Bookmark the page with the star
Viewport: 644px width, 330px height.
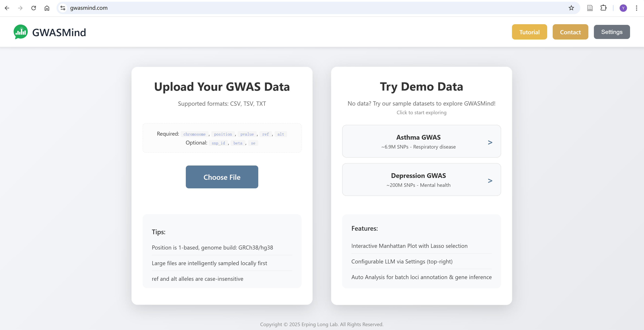point(571,8)
